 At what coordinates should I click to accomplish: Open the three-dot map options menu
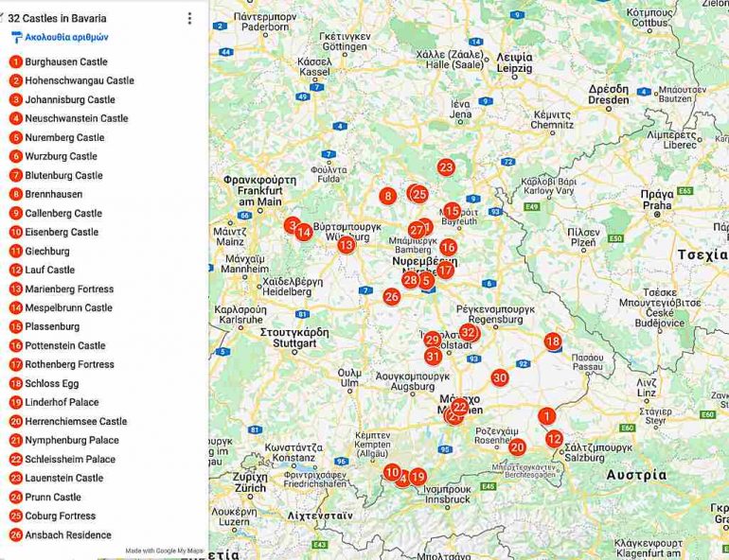[189, 18]
